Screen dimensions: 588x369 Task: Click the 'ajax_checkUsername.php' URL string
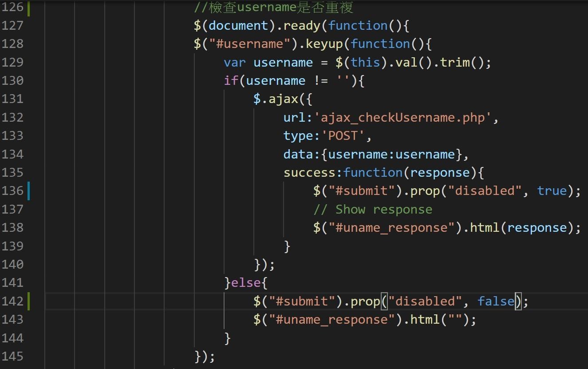click(406, 118)
